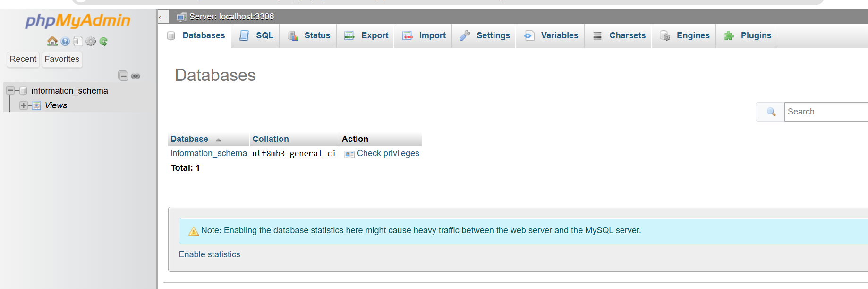Open navigation panel settings gear icon
The height and width of the screenshot is (289, 868).
click(x=91, y=42)
